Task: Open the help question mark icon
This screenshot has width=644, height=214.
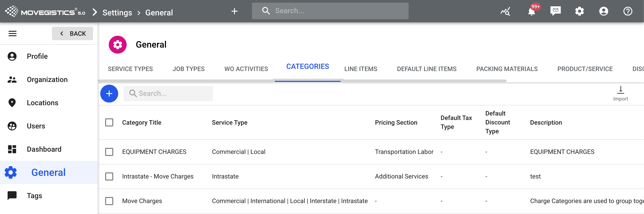Action: [x=627, y=11]
